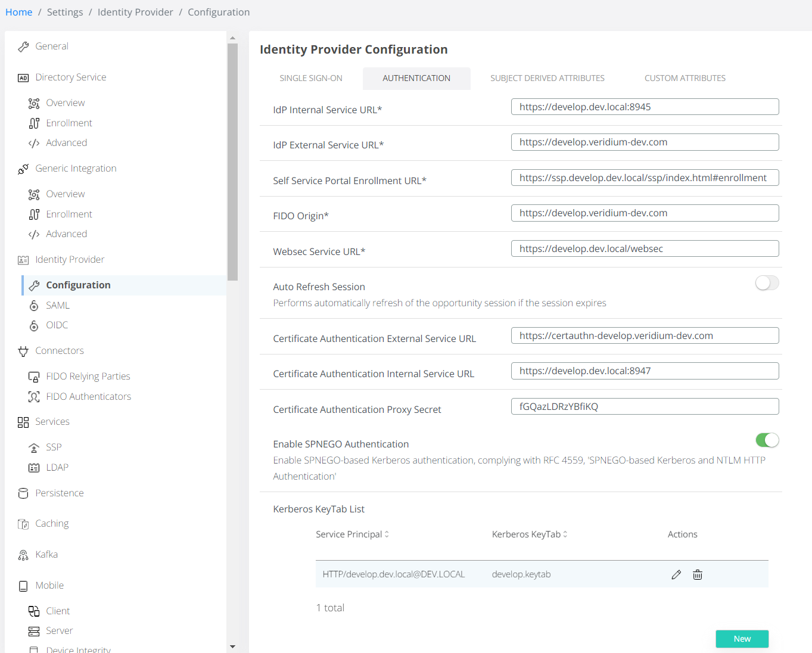The width and height of the screenshot is (812, 653).
Task: Open Caching via its sidebar icon
Action: [23, 523]
